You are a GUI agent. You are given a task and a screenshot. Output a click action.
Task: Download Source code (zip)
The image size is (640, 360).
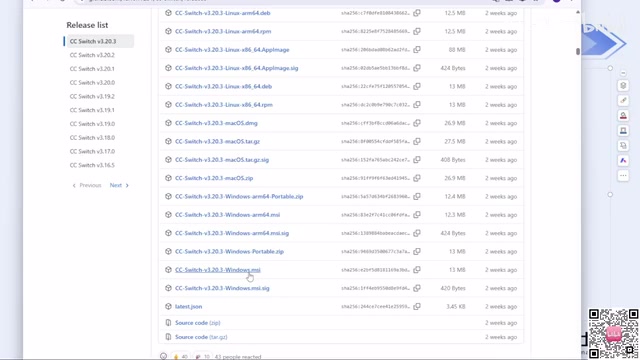198,323
